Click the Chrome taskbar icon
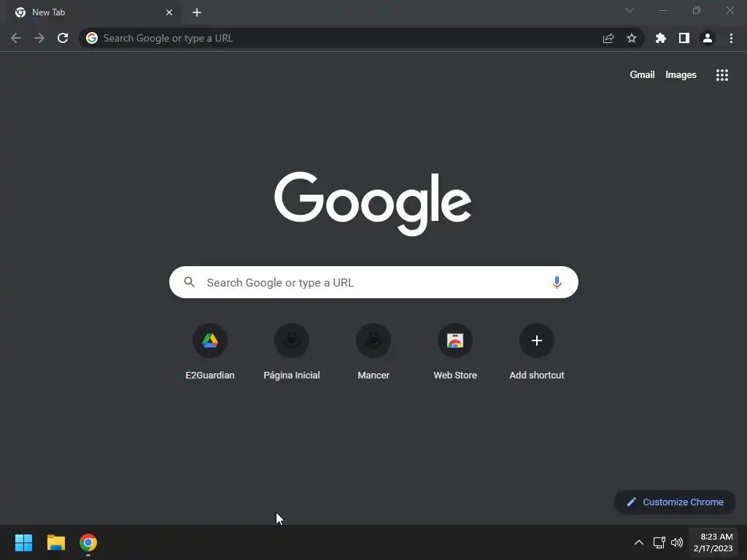This screenshot has width=747, height=560. click(88, 542)
